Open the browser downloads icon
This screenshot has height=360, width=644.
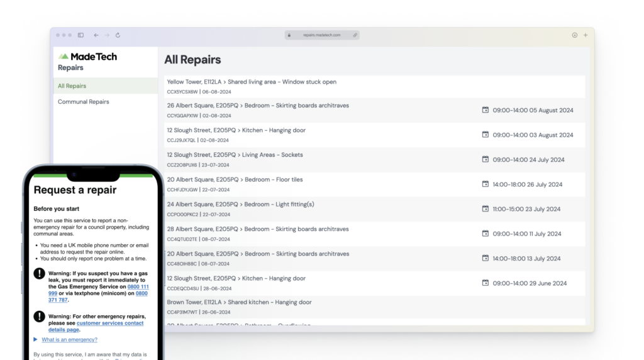(575, 35)
